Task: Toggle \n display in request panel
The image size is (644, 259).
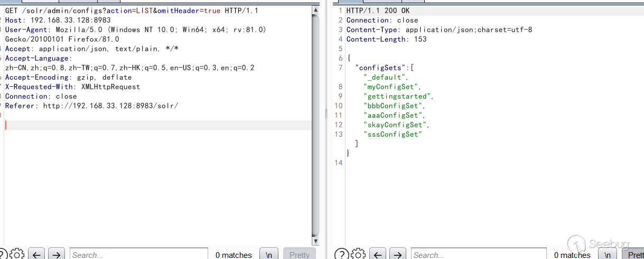Action: [269, 254]
